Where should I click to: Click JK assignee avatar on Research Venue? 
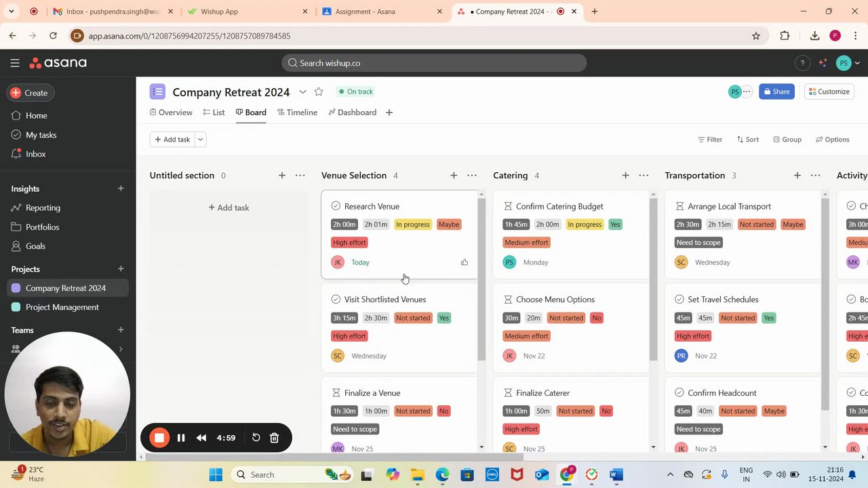[x=338, y=262]
